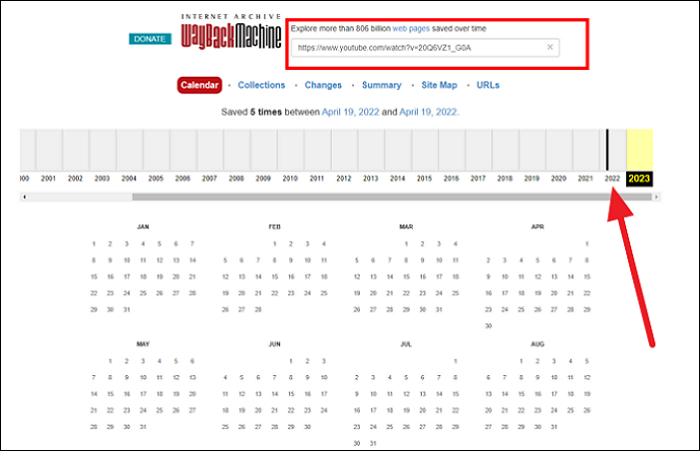This screenshot has height=451, width=700.
Task: Open the URLs tab
Action: [488, 86]
